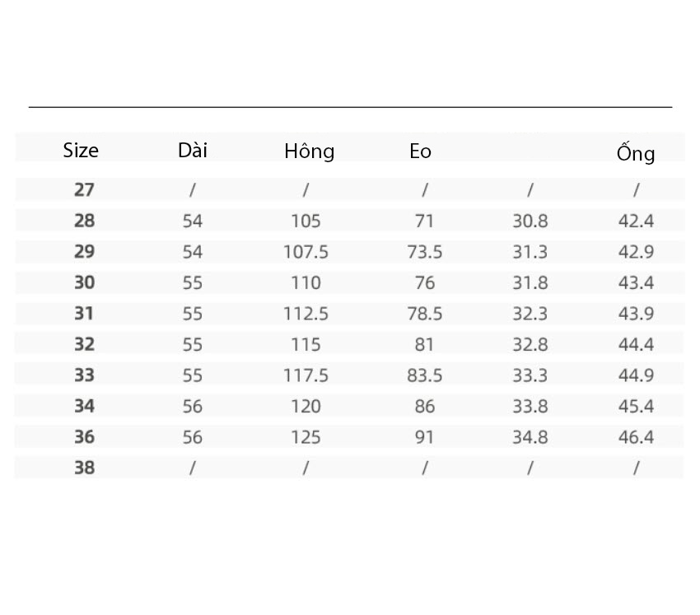Select size 31 row label

tap(84, 314)
